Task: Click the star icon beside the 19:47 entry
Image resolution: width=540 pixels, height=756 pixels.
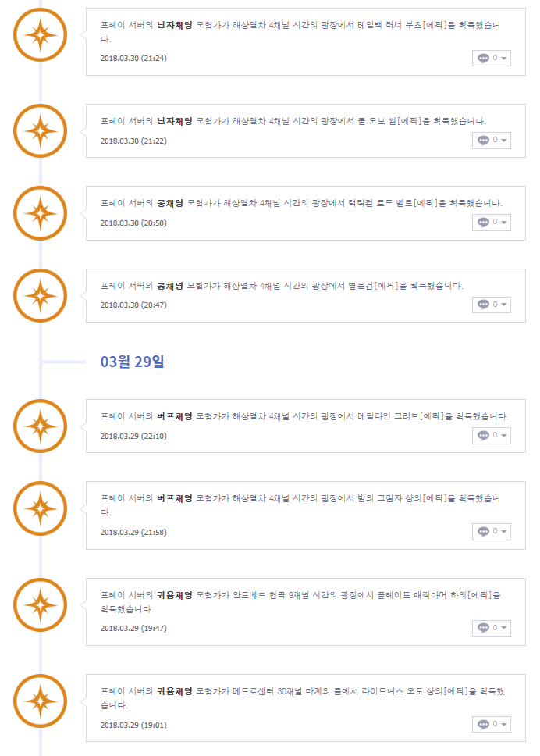Action: tap(41, 604)
